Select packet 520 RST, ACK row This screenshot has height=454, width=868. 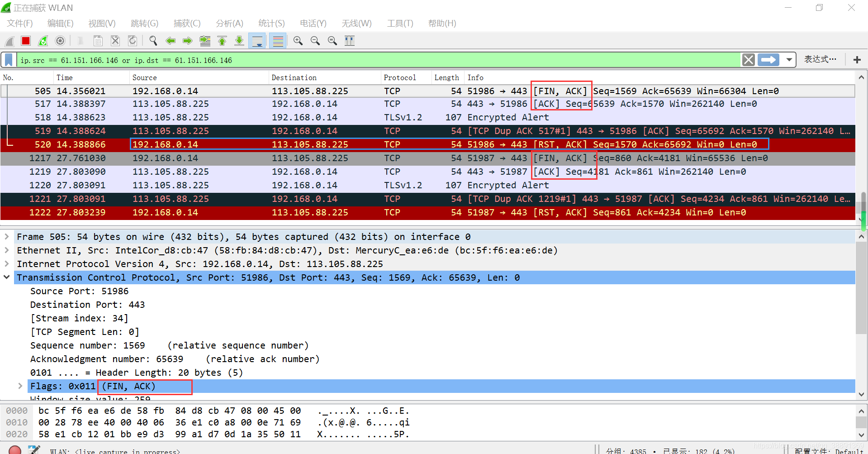[428, 144]
